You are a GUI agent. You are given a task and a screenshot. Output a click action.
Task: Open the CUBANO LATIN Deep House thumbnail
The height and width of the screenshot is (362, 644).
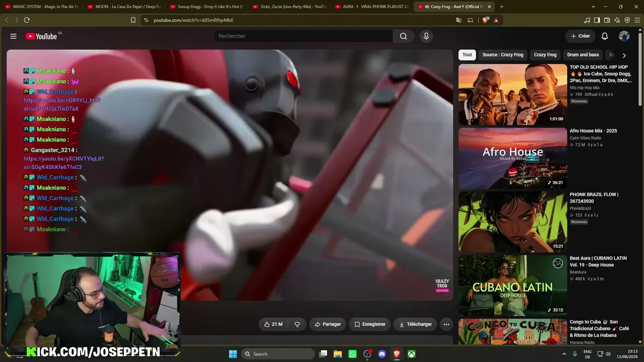[513, 286]
